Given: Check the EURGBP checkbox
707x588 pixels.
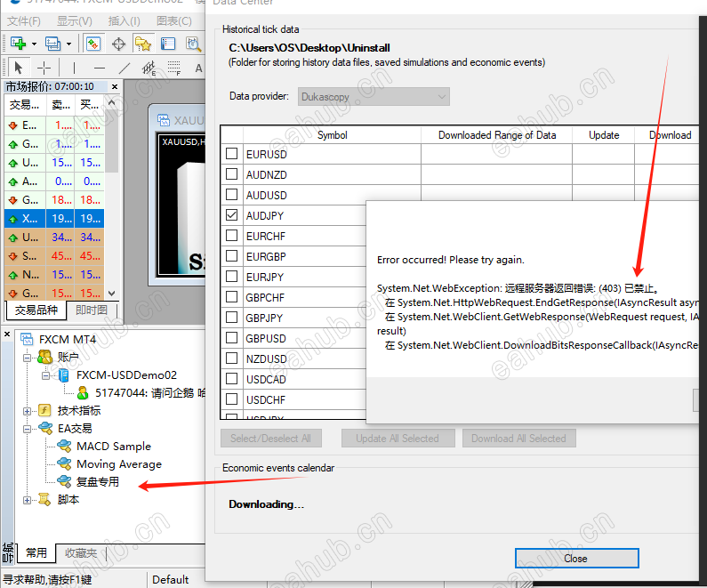Looking at the screenshot, I should [x=232, y=255].
